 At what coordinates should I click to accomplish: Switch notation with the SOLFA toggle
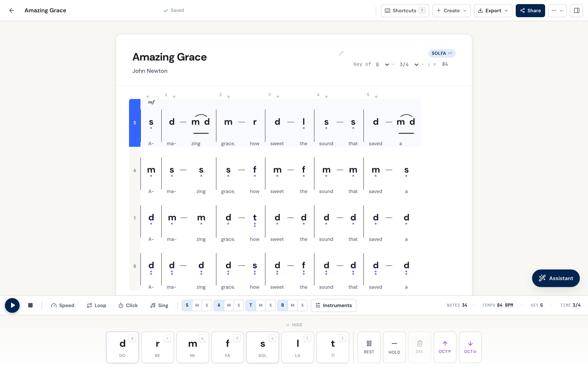(x=442, y=53)
